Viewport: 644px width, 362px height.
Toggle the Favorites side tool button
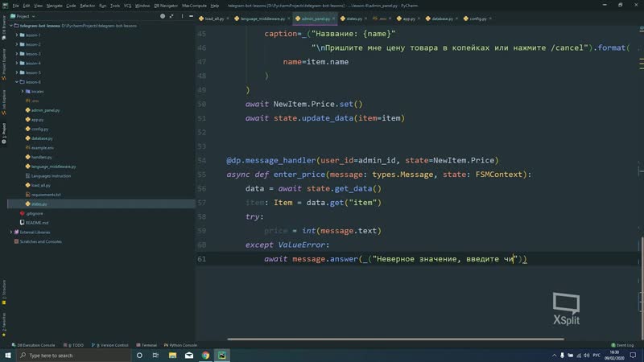click(x=4, y=324)
